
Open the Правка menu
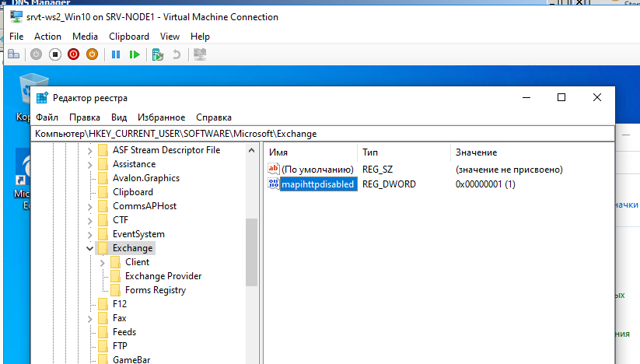coord(85,117)
